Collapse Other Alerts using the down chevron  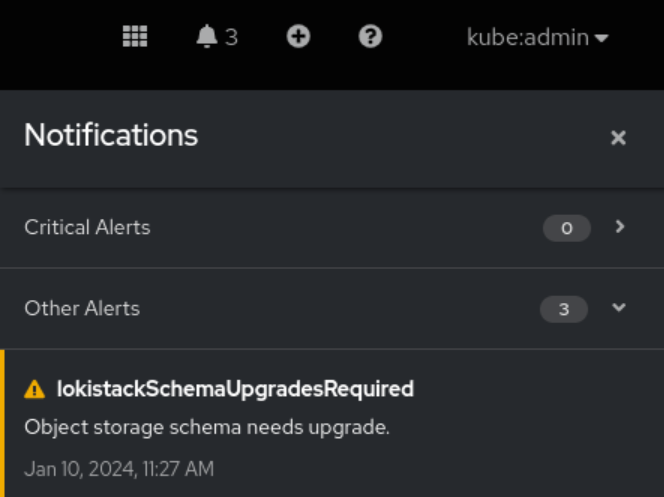pos(619,308)
